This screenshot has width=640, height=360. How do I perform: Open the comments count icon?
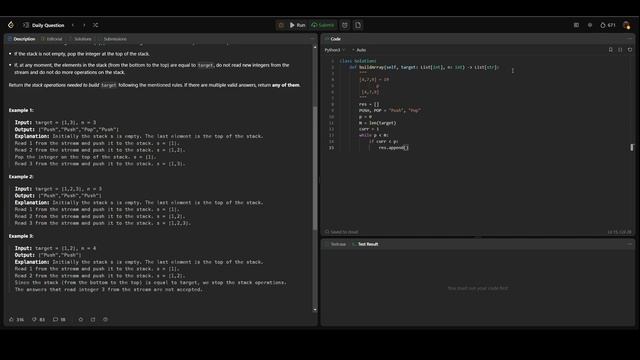(60, 320)
